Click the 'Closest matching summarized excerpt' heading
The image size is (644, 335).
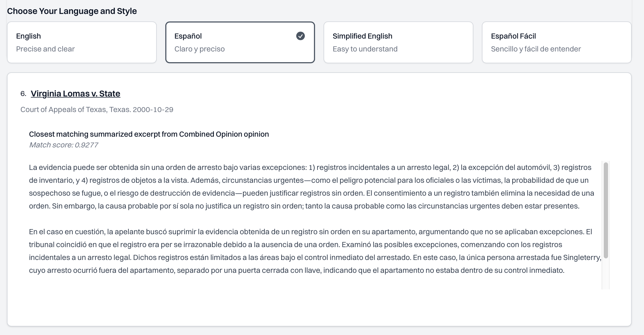click(149, 134)
